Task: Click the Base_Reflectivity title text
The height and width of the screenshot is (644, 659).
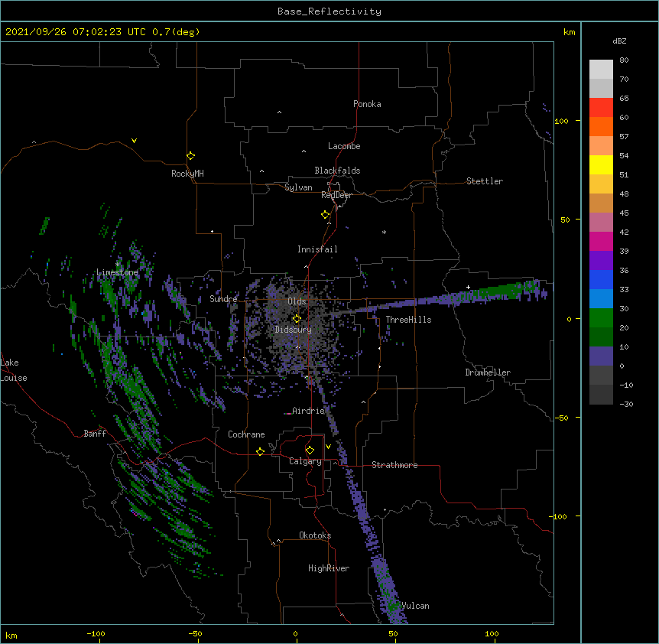Action: 329,11
